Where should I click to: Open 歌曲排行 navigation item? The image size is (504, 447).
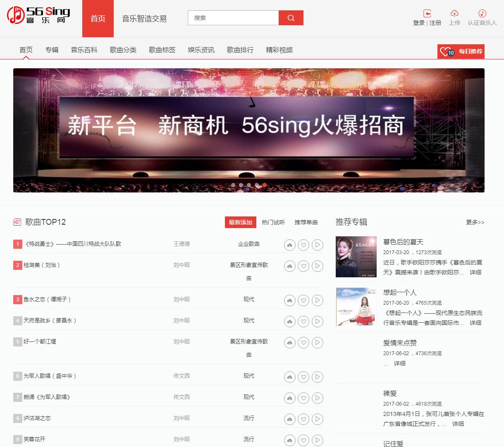(x=240, y=50)
